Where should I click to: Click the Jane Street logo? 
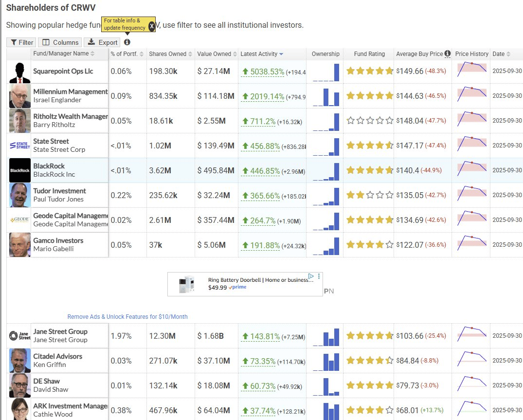[x=19, y=336]
